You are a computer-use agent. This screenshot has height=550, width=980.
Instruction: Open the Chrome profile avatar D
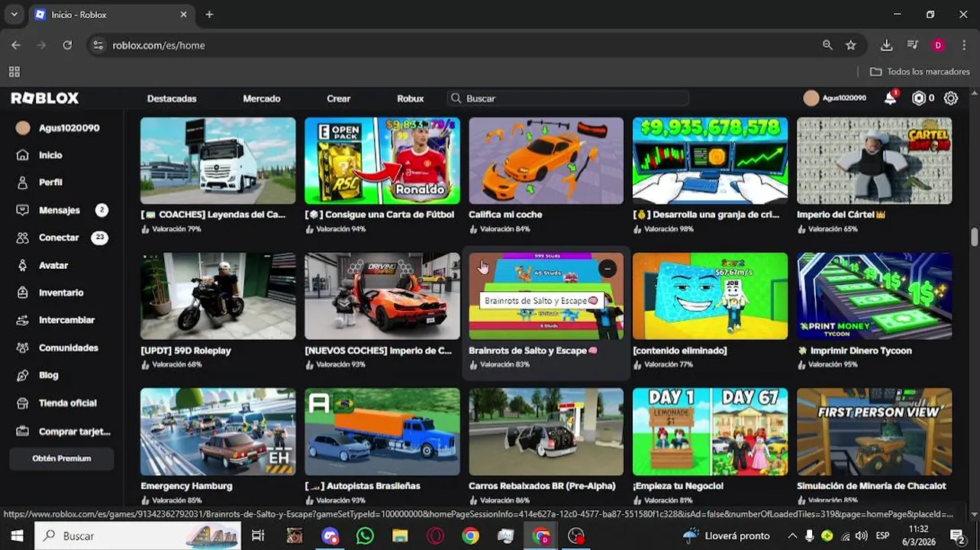pyautogui.click(x=938, y=45)
